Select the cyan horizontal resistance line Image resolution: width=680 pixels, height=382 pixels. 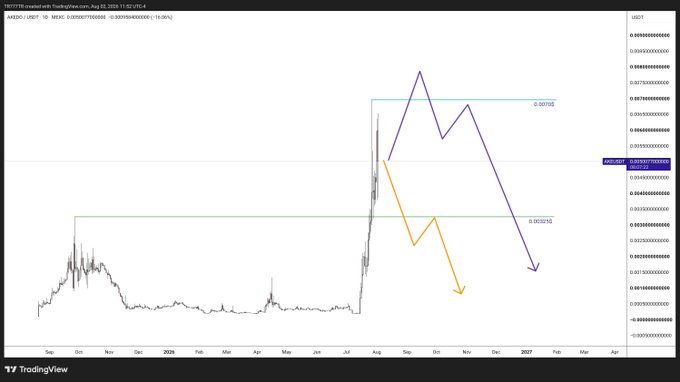click(463, 100)
